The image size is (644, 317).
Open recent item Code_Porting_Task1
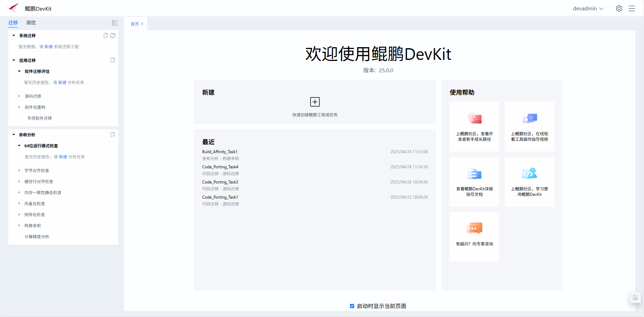click(x=220, y=197)
